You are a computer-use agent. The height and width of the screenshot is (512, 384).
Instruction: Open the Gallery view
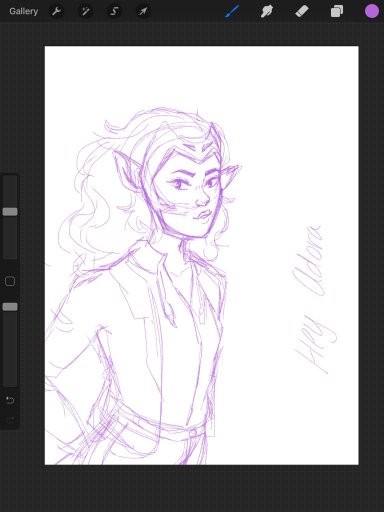click(x=23, y=11)
